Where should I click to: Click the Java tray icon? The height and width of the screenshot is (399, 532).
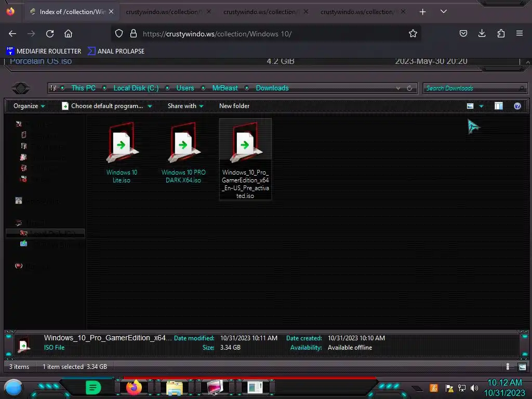pos(433,388)
